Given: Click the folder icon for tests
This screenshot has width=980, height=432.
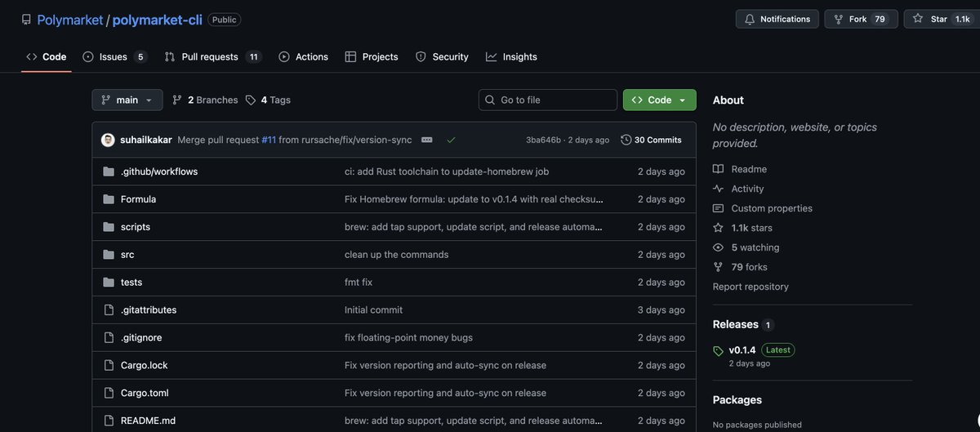Looking at the screenshot, I should [x=109, y=283].
